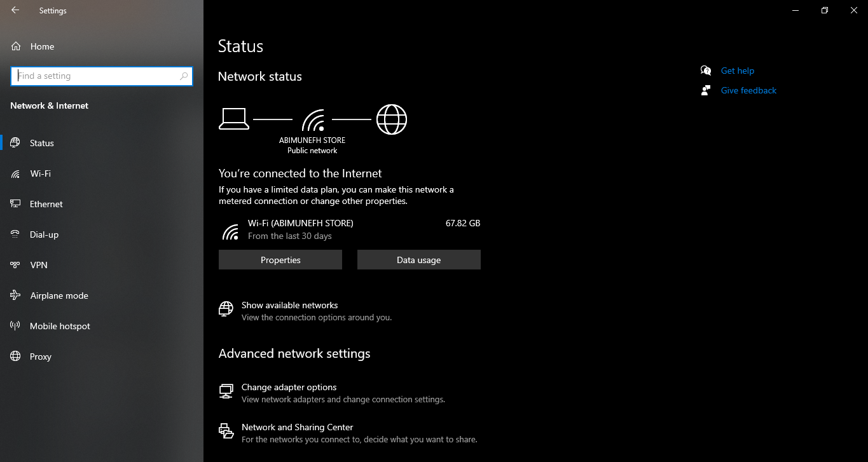Open Change adapter options
The image size is (868, 462).
pyautogui.click(x=289, y=387)
